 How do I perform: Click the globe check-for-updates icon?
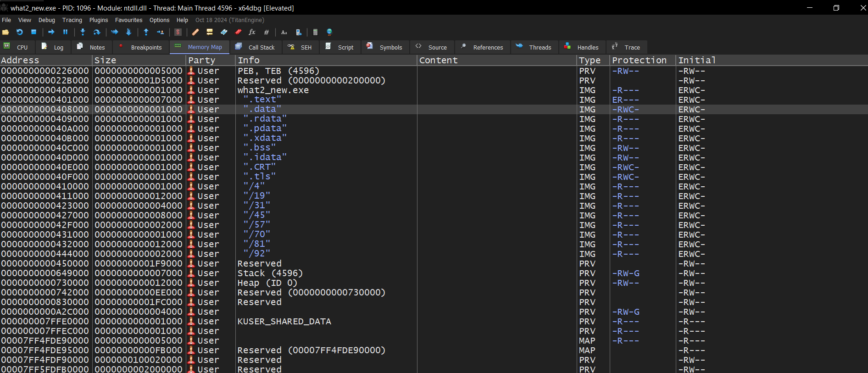(329, 32)
